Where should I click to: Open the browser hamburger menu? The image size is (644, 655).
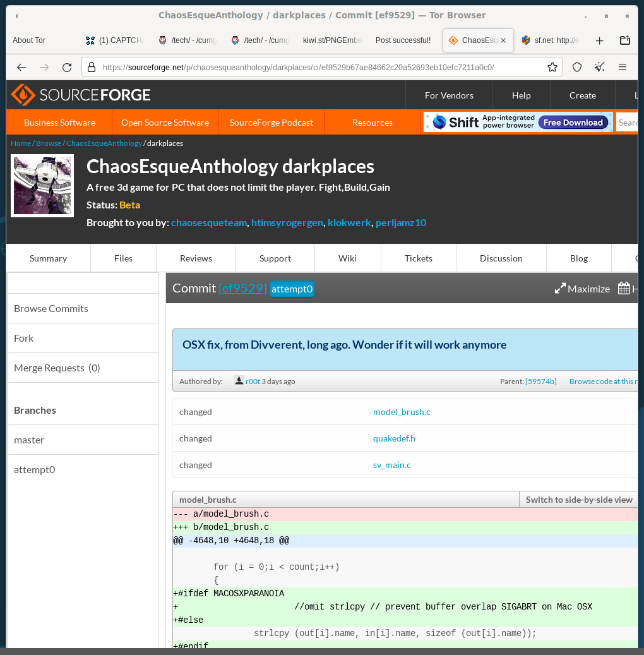click(x=623, y=67)
